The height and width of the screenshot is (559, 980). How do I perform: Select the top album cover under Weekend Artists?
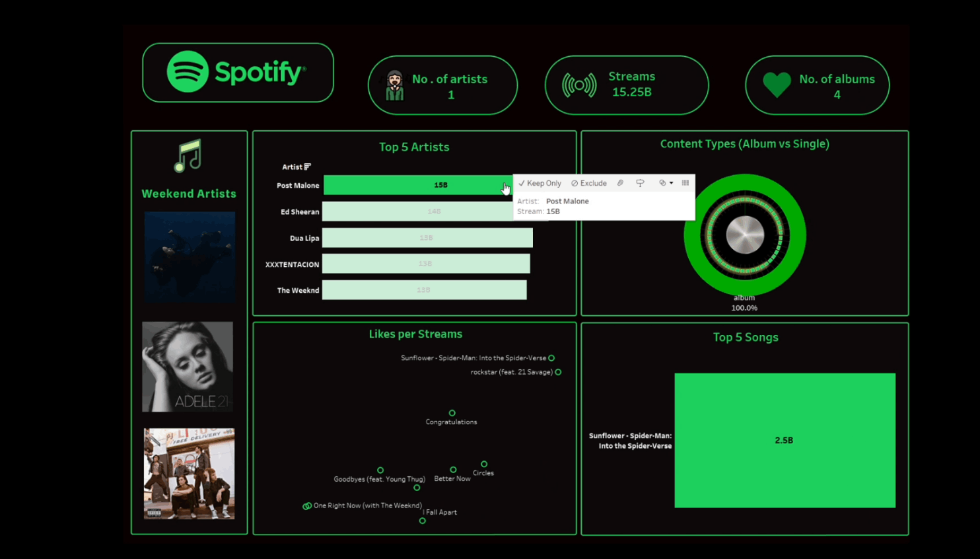click(x=189, y=257)
